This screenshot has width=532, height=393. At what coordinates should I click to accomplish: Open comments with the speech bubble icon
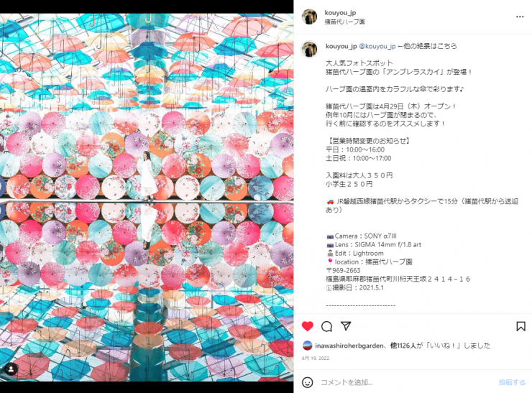[x=326, y=326]
